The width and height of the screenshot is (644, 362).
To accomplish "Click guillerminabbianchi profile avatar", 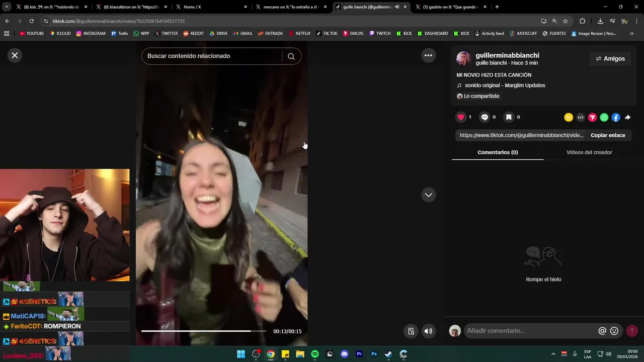I will [x=463, y=59].
